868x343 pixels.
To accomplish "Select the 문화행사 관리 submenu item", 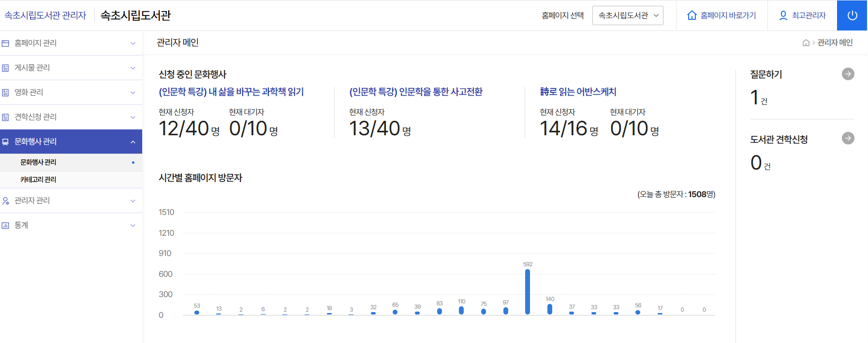I will tap(71, 162).
